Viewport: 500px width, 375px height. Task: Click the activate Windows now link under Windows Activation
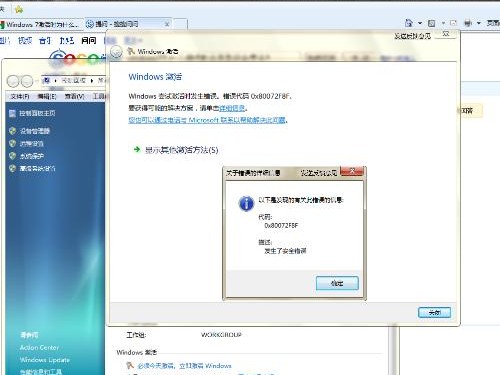184,366
